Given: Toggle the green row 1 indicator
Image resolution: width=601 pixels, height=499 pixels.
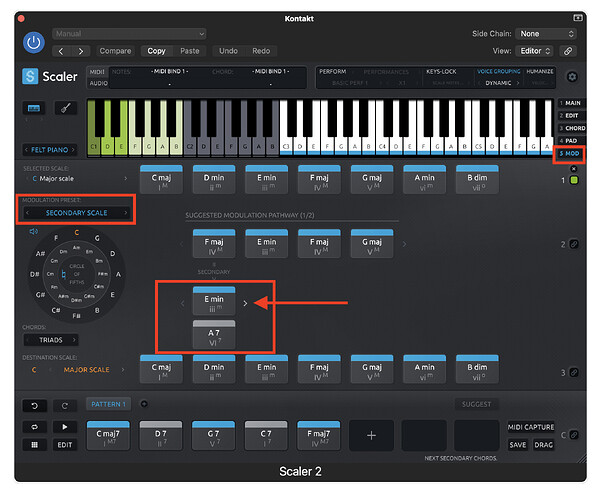Looking at the screenshot, I should click(574, 180).
